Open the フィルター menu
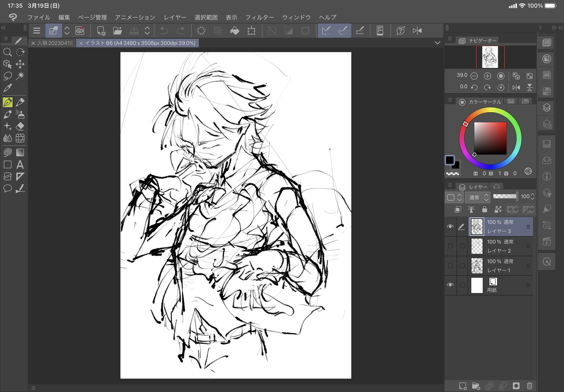564x392 pixels. pos(260,17)
